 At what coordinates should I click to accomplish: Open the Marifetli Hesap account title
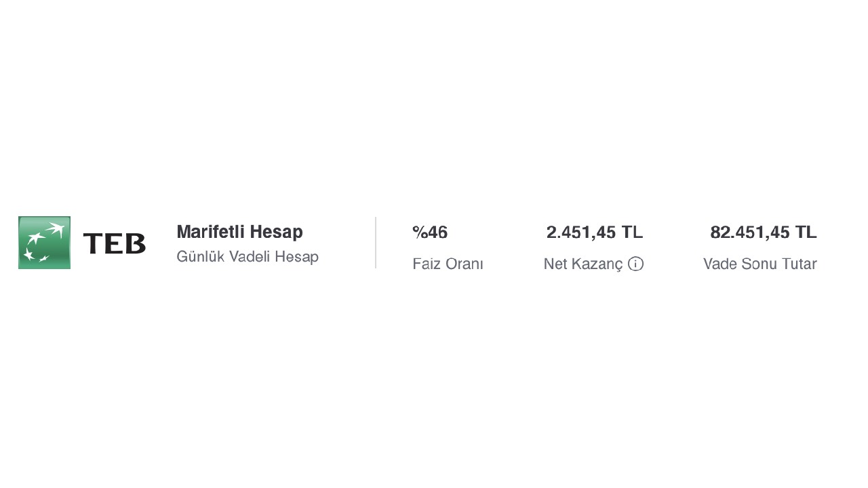click(239, 232)
